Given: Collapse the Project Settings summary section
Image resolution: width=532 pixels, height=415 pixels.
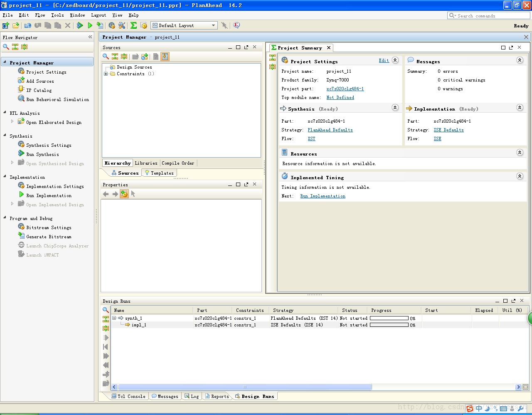Looking at the screenshot, I should point(395,60).
